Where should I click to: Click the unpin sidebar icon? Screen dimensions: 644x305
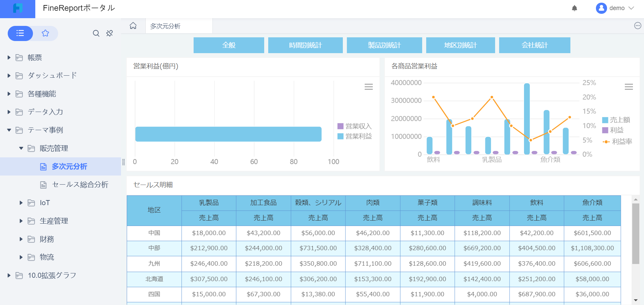(x=110, y=33)
